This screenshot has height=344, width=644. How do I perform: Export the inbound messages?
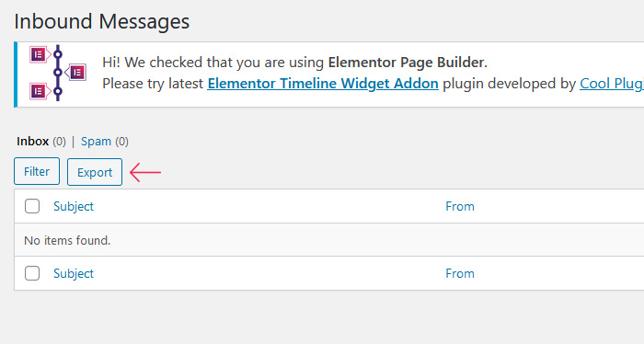(95, 172)
